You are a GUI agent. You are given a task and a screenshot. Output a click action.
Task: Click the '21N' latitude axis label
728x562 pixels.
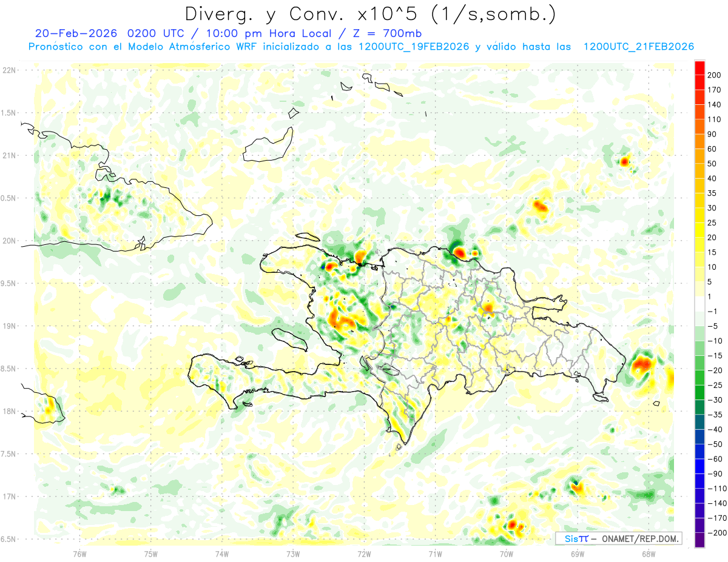8,156
